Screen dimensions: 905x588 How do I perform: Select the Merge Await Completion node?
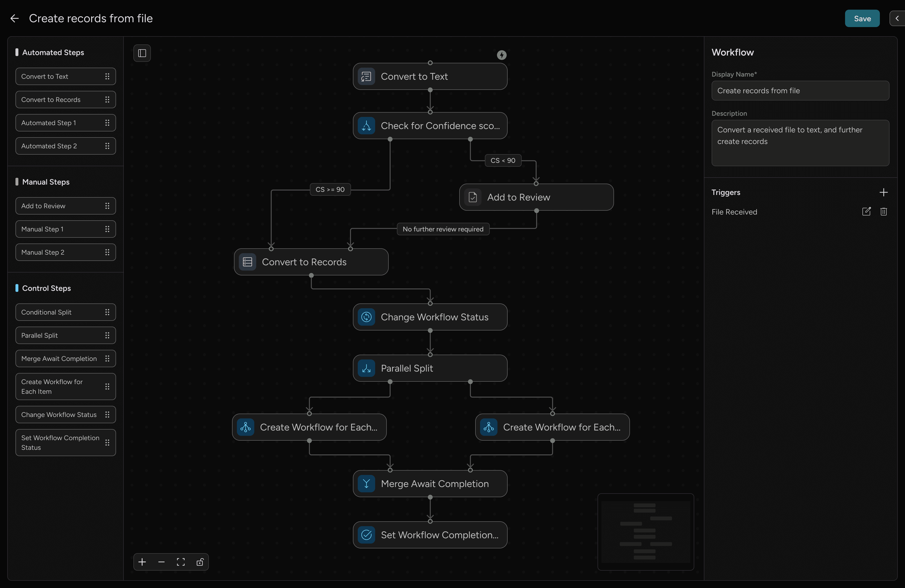pyautogui.click(x=430, y=483)
